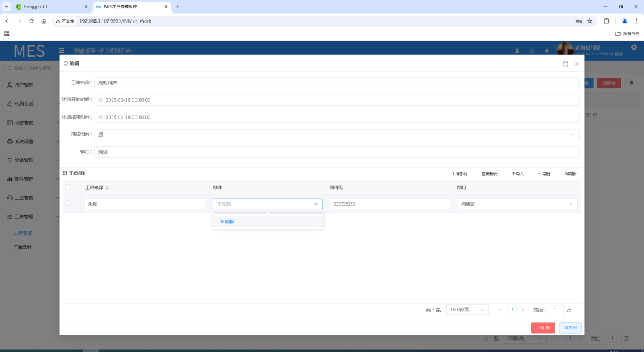Image resolution: width=644 pixels, height=352 pixels.
Task: Click 删除行 to delete row
Action: [490, 174]
